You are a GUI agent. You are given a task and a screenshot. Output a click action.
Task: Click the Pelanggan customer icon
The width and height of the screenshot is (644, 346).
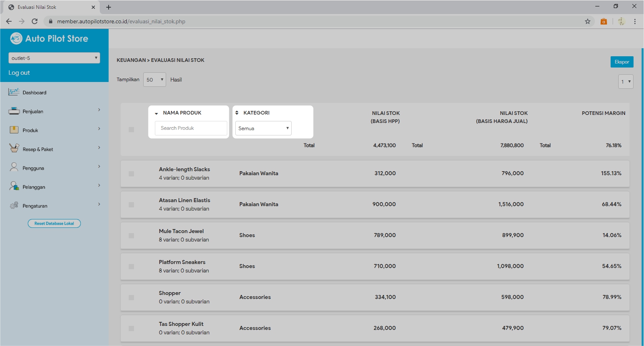pyautogui.click(x=14, y=186)
